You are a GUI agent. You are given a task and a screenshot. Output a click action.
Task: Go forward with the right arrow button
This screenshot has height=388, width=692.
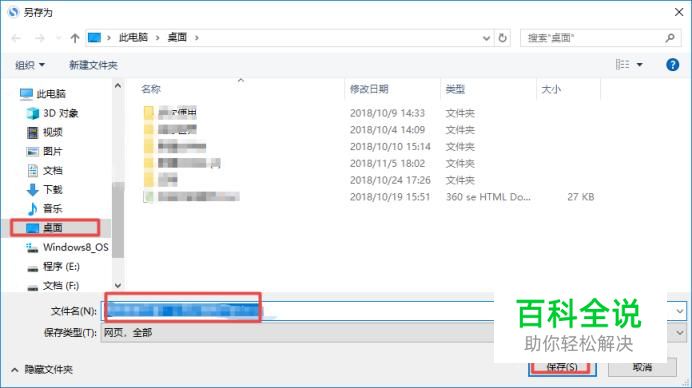tap(40, 38)
